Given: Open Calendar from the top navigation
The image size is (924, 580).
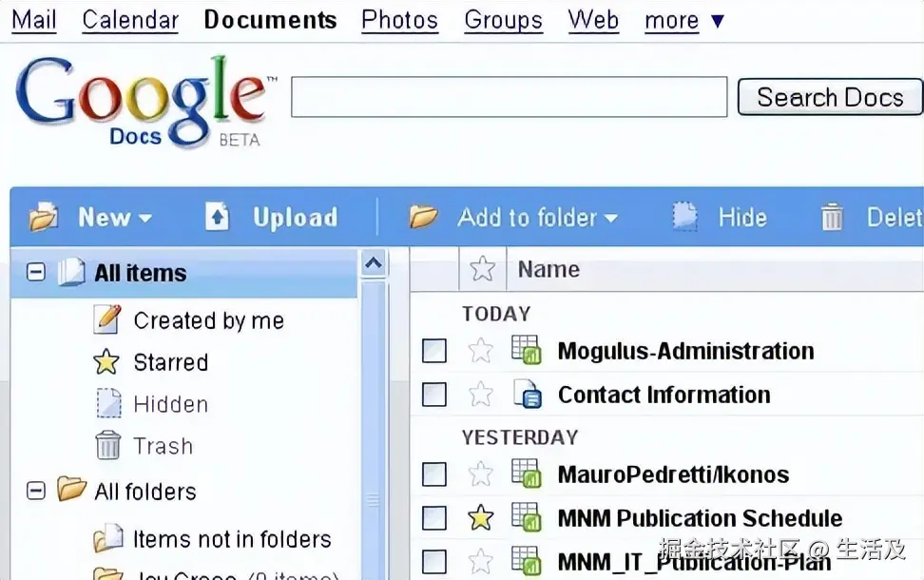Looking at the screenshot, I should click(x=130, y=20).
